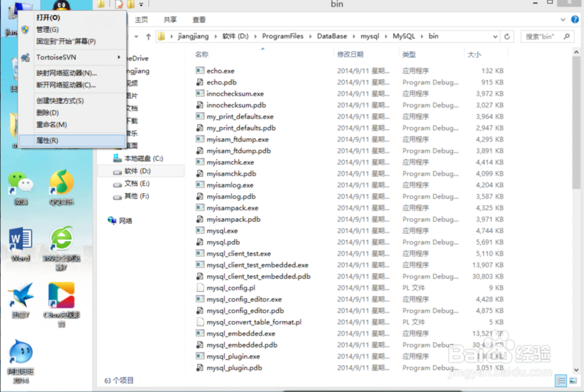The height and width of the screenshot is (392, 584).
Task: Switch to the 查看 ribbon tab
Action: tap(199, 19)
